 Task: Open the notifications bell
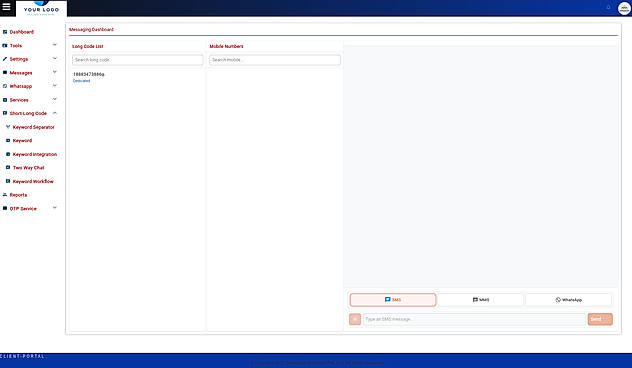[x=608, y=7]
